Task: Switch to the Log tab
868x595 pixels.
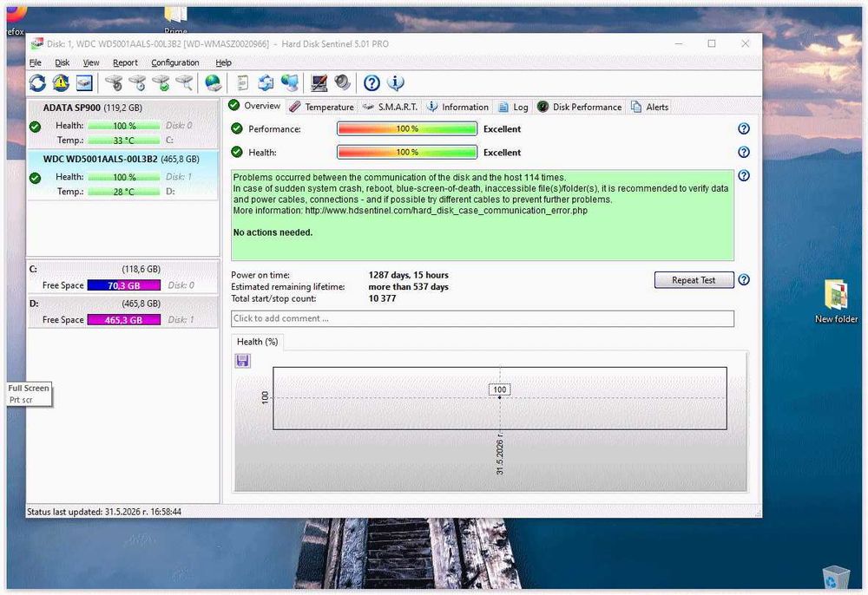Action: click(x=514, y=107)
